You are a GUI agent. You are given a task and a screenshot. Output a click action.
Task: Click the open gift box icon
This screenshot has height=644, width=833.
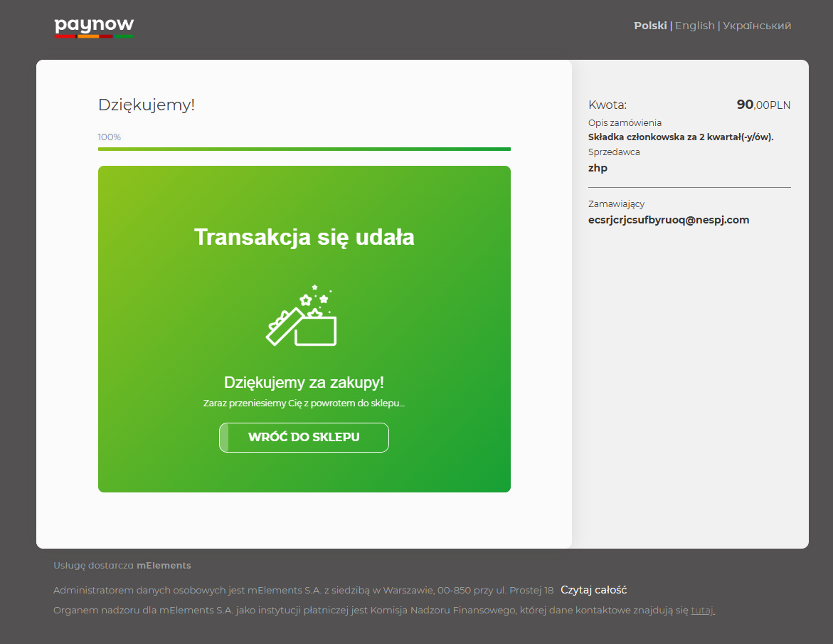pyautogui.click(x=302, y=317)
